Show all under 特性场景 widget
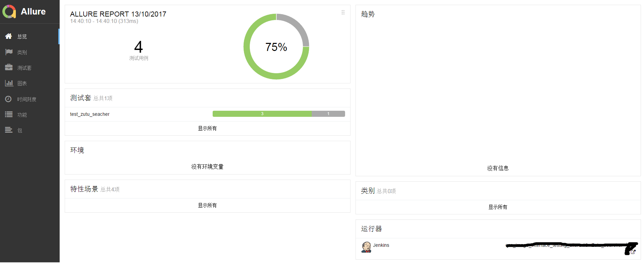 tap(207, 205)
